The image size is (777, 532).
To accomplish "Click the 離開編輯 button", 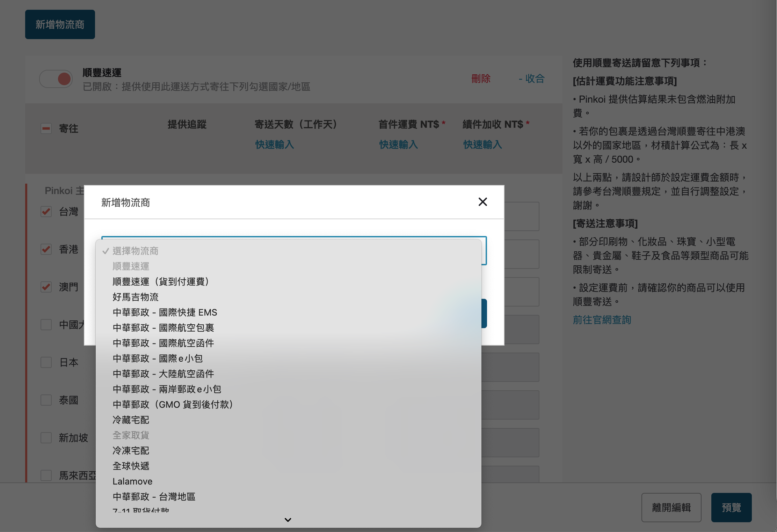I will [x=671, y=508].
